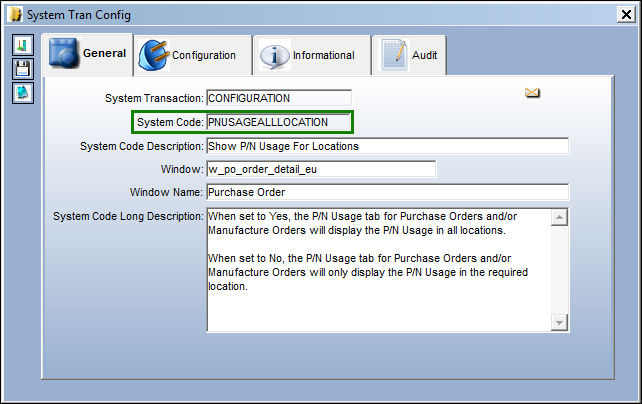
Task: Click the 'System Code Long Description:' label
Action: [x=128, y=216]
